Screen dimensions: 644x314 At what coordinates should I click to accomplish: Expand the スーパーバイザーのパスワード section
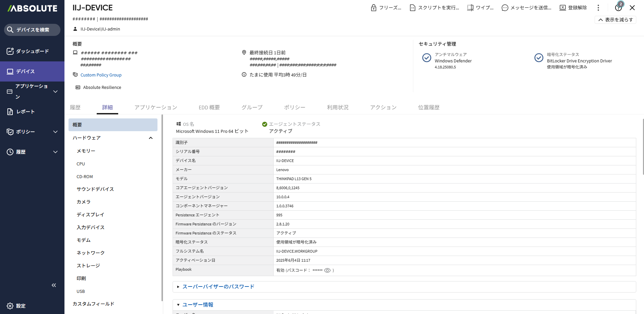pos(218,286)
